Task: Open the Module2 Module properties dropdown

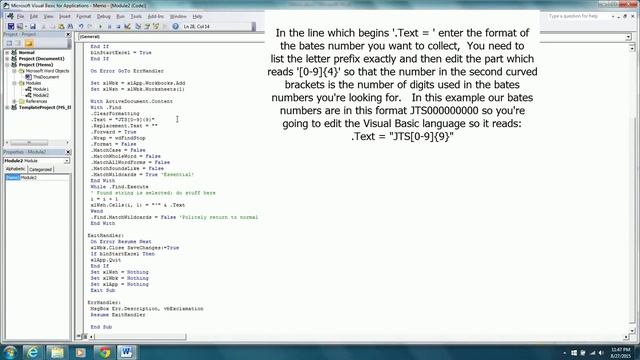Action: [x=67, y=161]
